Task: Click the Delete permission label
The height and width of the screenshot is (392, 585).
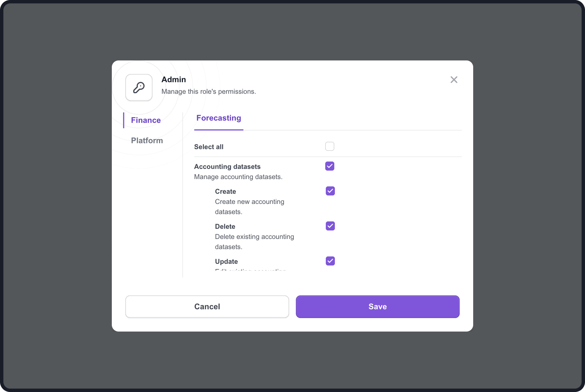Action: pyautogui.click(x=225, y=227)
